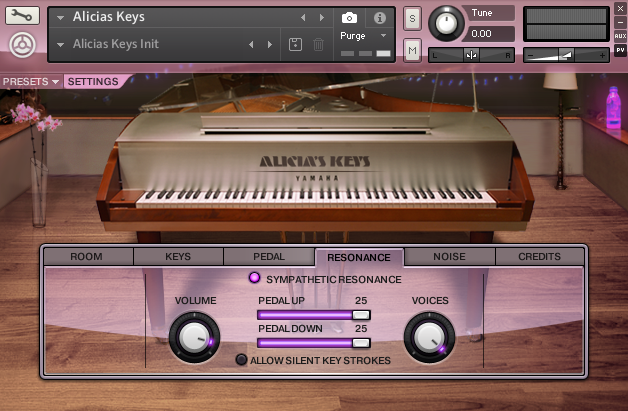Open instrument edit mode with wrench icon

click(22, 16)
